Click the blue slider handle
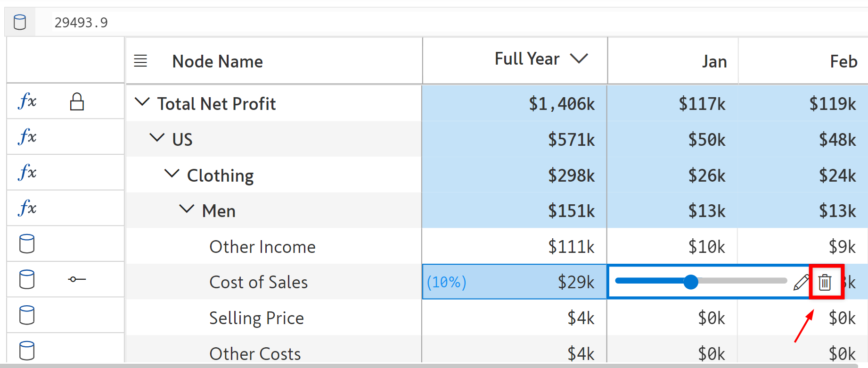The width and height of the screenshot is (868, 368). tap(690, 282)
